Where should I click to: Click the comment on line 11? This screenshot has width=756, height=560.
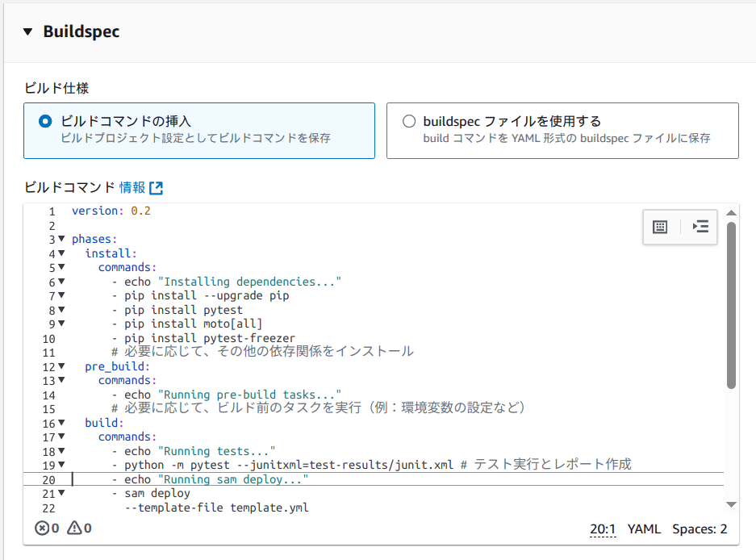262,351
